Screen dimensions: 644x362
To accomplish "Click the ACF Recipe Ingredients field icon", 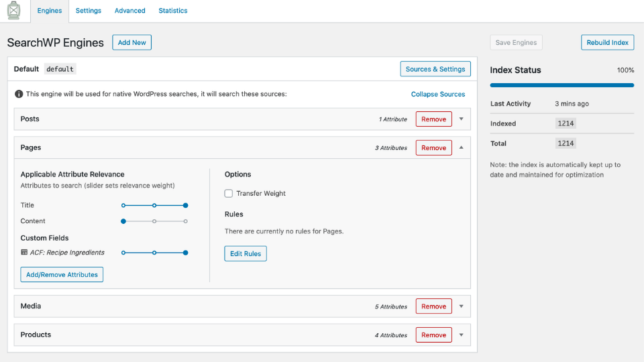I will (x=24, y=253).
